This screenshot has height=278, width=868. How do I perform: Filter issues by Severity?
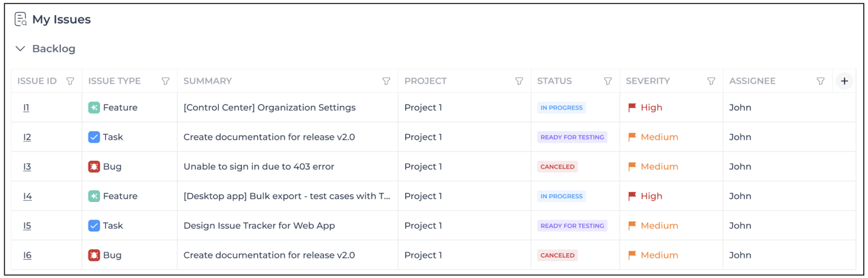click(x=711, y=81)
